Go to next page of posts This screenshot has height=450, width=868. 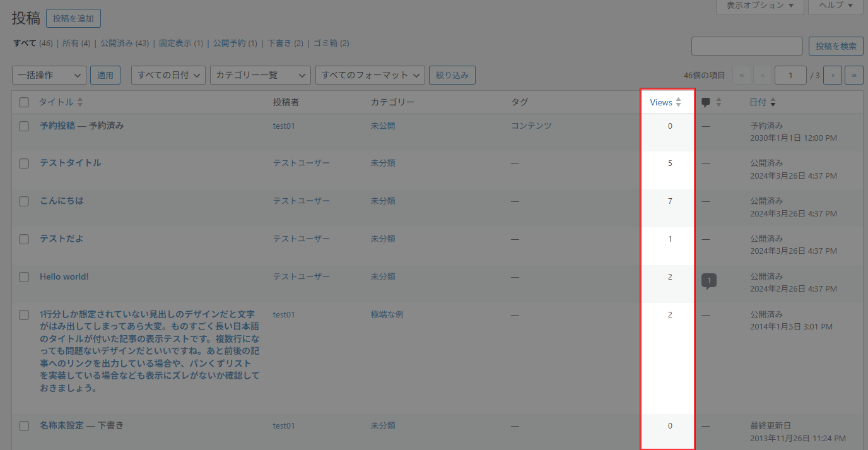(x=833, y=75)
